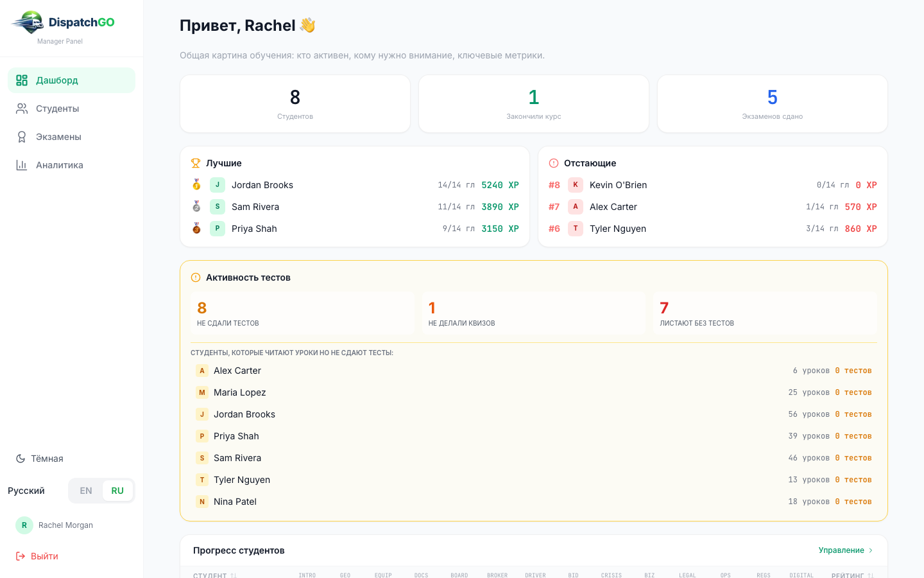Click the warning icon beside Активность тестов
The image size is (924, 578).
pyautogui.click(x=196, y=277)
